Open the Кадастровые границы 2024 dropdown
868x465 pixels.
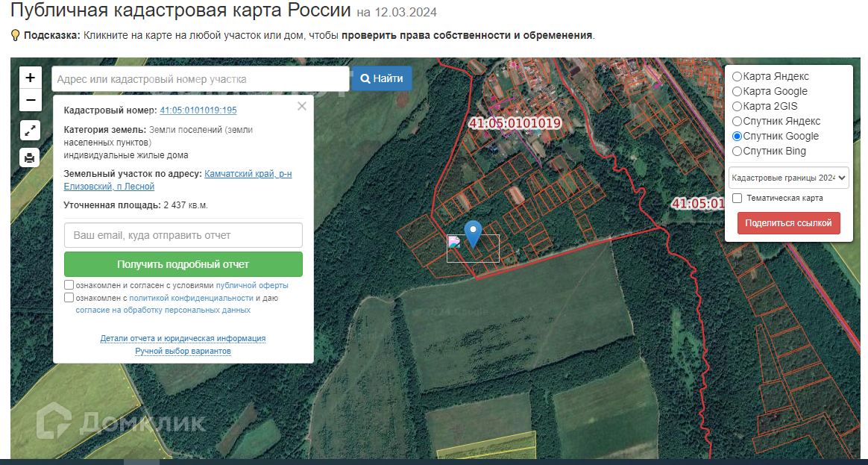click(789, 178)
